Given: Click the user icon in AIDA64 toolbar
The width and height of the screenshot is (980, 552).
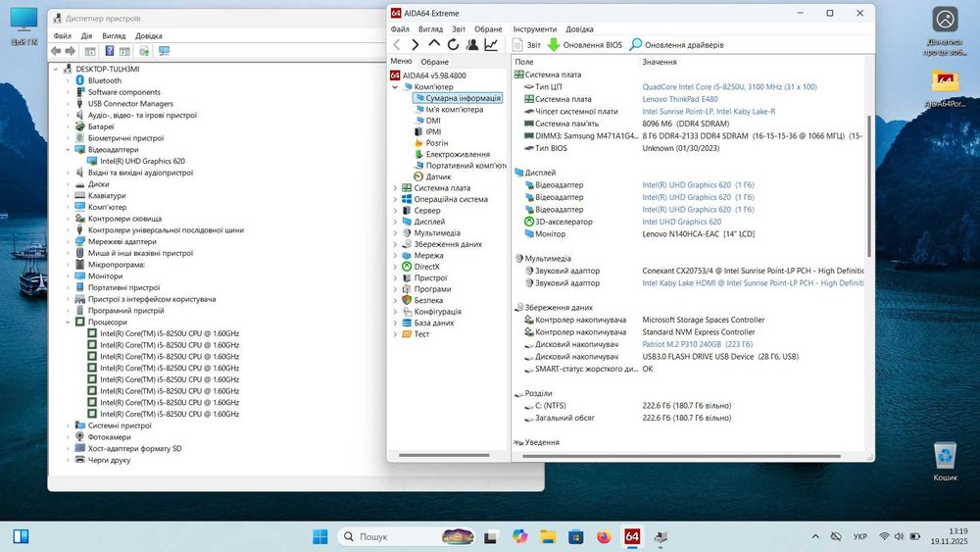Looking at the screenshot, I should click(x=471, y=45).
